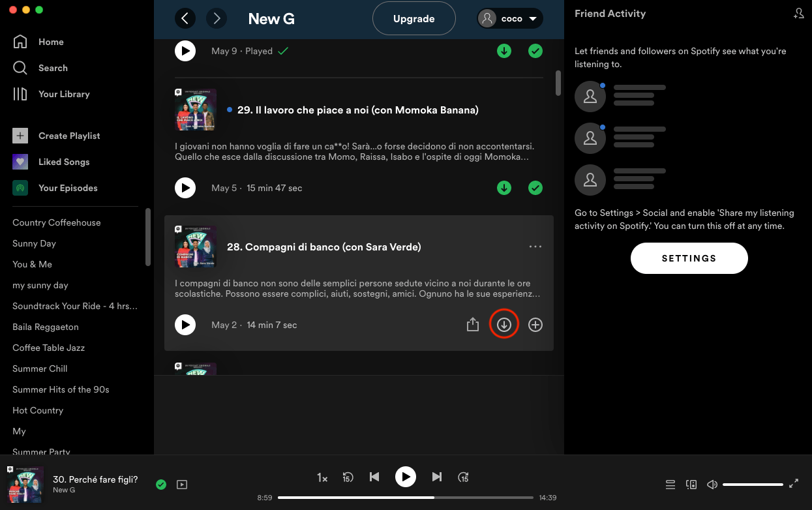Image resolution: width=812 pixels, height=510 pixels.
Task: Open the New G show link in player
Action: pyautogui.click(x=64, y=490)
